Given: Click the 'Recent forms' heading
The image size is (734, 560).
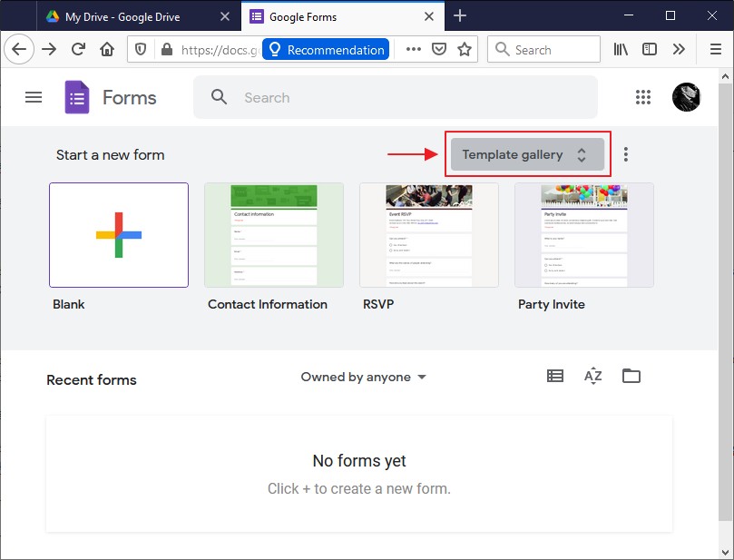Looking at the screenshot, I should pos(92,379).
